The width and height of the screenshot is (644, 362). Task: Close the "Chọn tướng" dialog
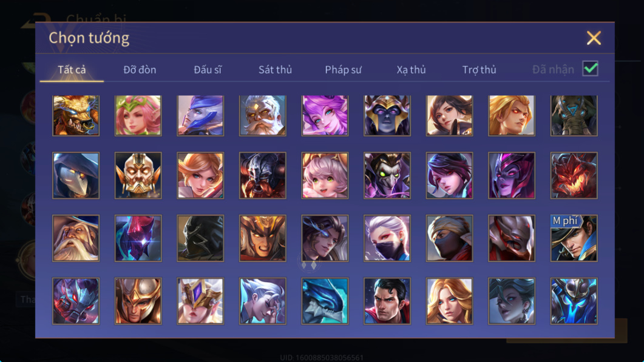click(594, 38)
